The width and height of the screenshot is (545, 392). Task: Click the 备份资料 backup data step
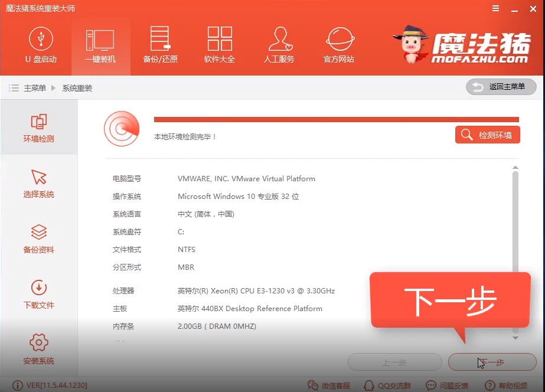tap(38, 239)
